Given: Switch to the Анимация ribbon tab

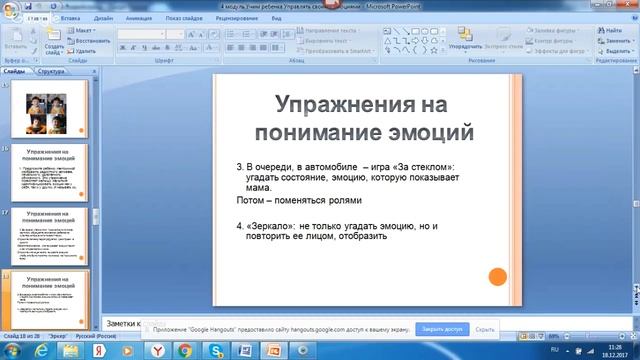Looking at the screenshot, I should (x=139, y=18).
